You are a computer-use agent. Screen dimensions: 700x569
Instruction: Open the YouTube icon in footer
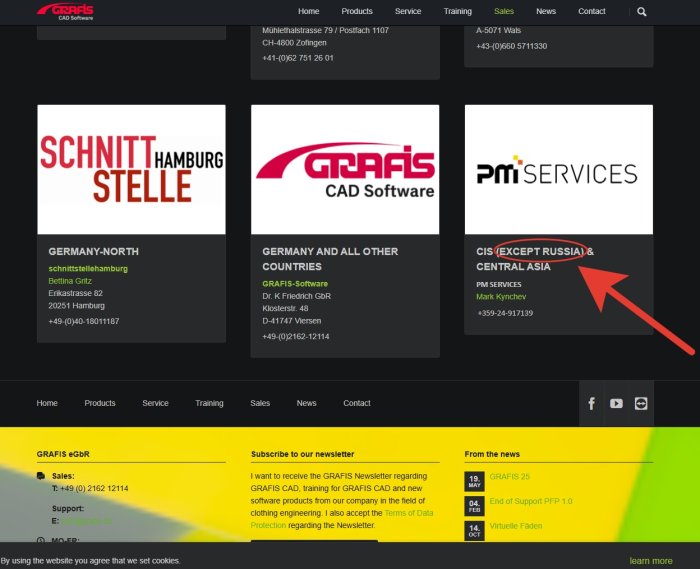tap(616, 403)
